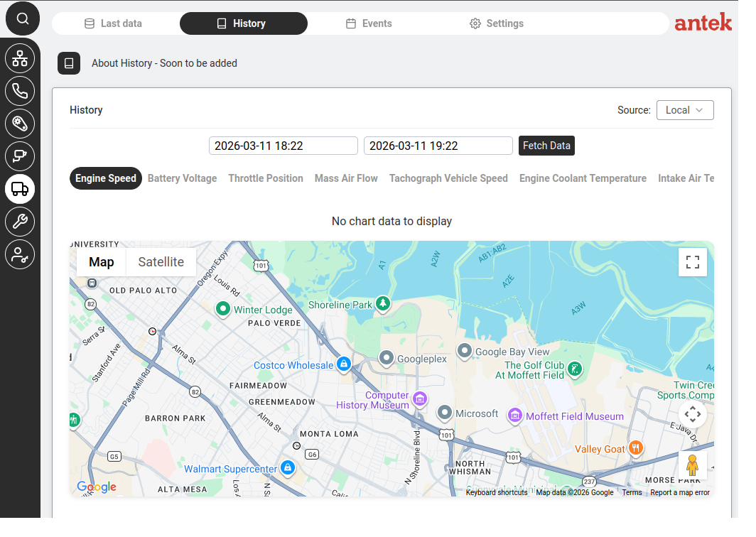Click the start date field 2026-03-11 18:22
756x537 pixels.
coord(283,146)
